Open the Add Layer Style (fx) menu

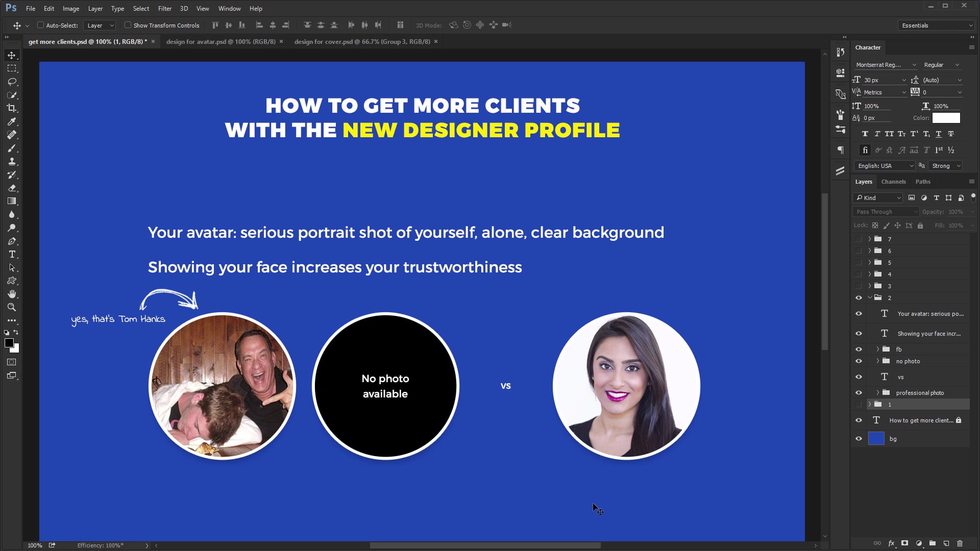(x=891, y=543)
